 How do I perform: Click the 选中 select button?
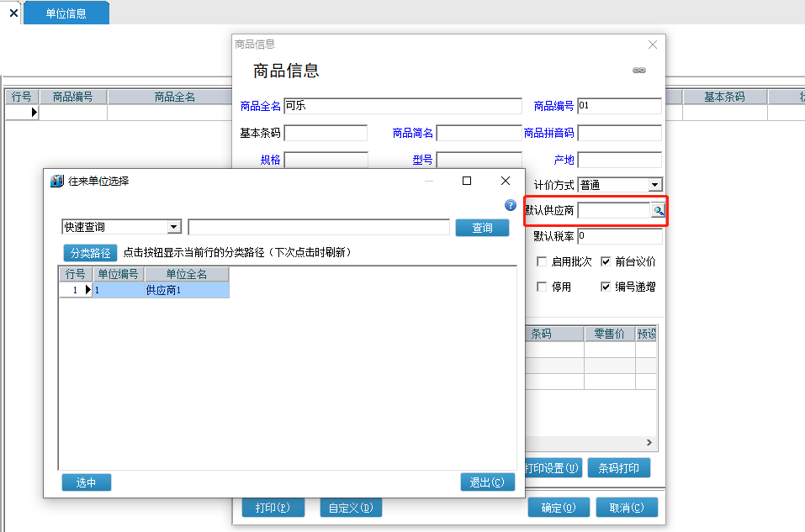point(85,482)
